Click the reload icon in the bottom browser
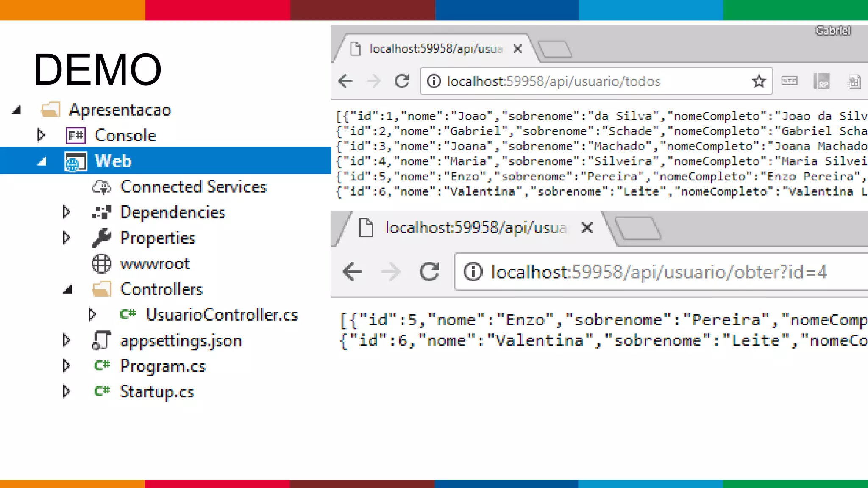This screenshot has width=868, height=488. tap(429, 272)
